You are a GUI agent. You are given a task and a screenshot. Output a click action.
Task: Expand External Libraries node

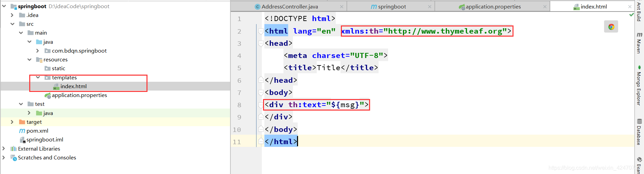4,149
